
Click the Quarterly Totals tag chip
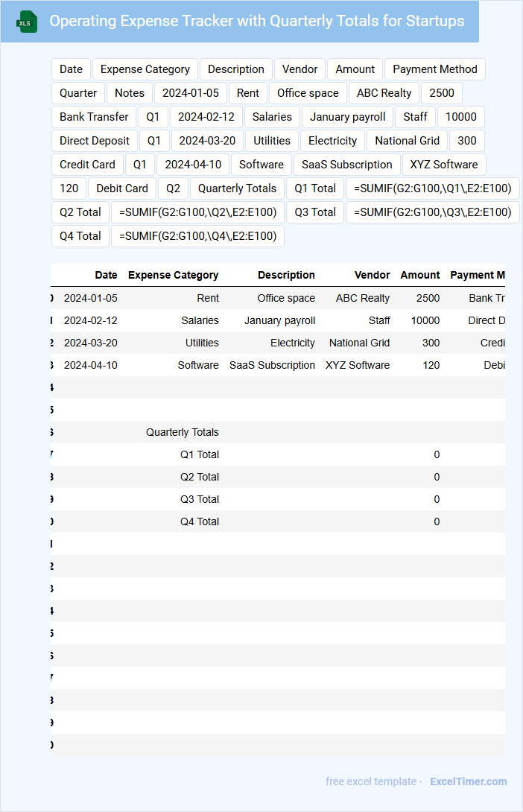point(238,188)
